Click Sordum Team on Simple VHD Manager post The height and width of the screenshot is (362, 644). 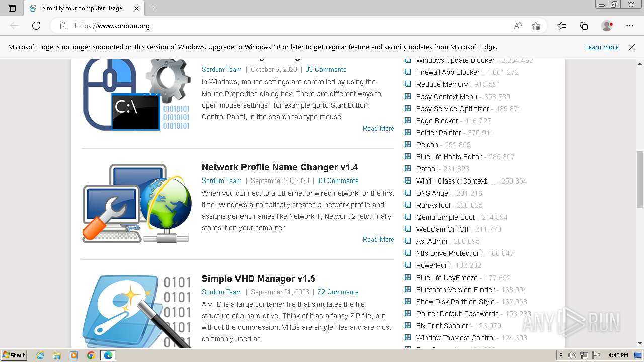pos(222,292)
